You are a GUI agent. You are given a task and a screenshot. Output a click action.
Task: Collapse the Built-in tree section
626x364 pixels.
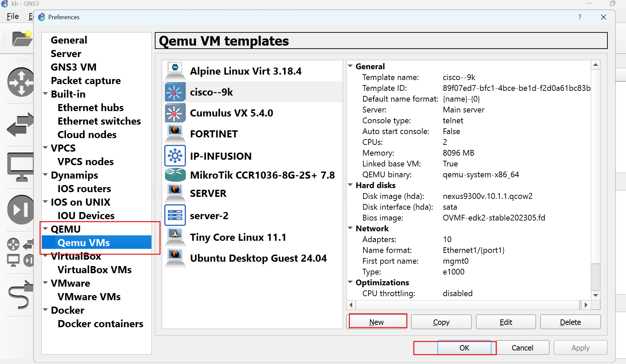(46, 94)
